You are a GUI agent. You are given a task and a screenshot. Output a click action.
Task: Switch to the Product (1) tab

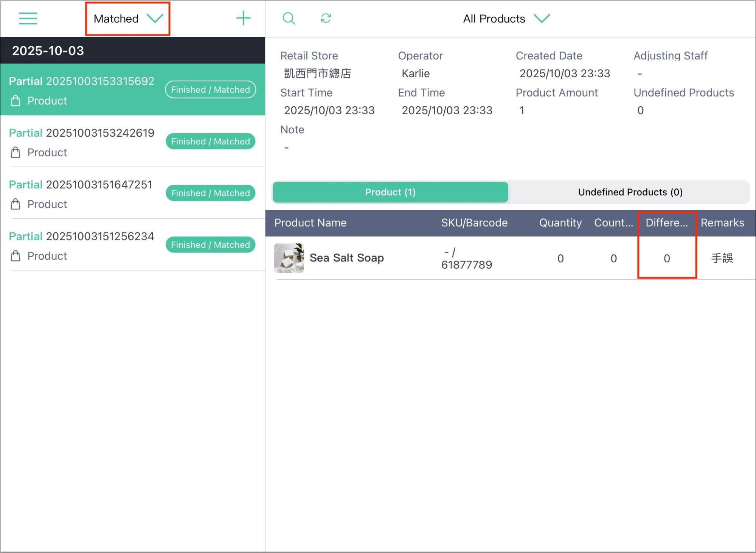390,192
